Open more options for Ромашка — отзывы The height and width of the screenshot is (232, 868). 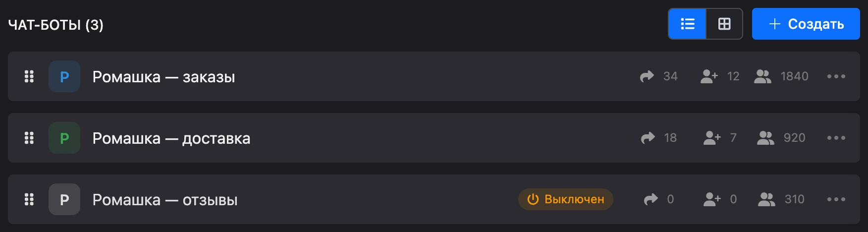[x=836, y=199]
